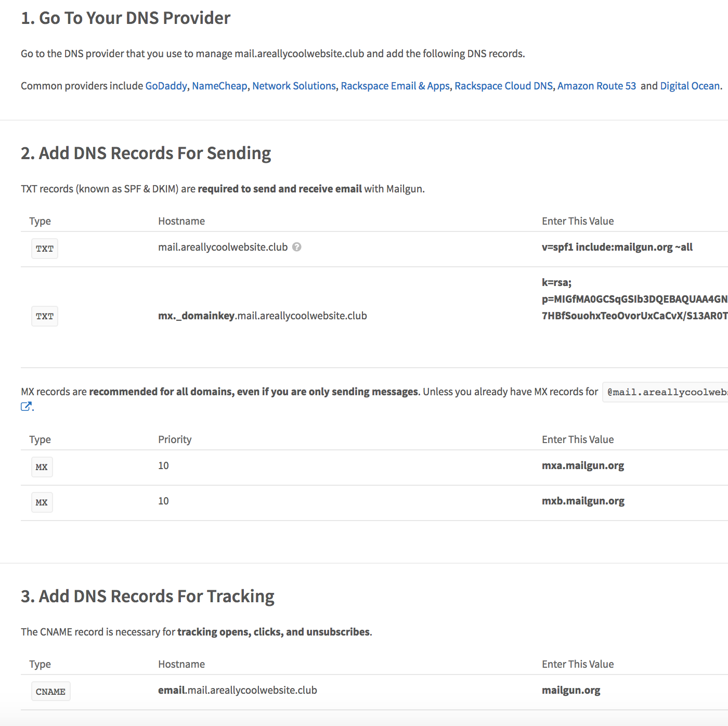Screen dimensions: 728x726
Task: Open the external link icon under MX records text
Action: [26, 407]
